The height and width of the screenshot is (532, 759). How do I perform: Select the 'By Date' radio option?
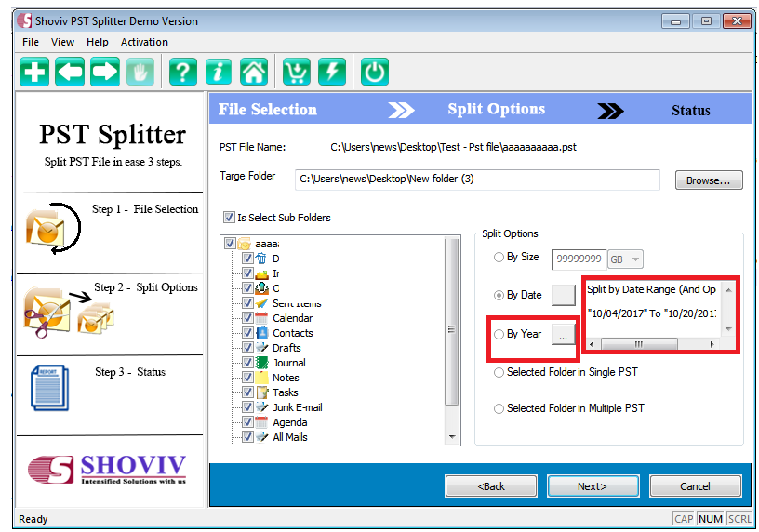(499, 295)
